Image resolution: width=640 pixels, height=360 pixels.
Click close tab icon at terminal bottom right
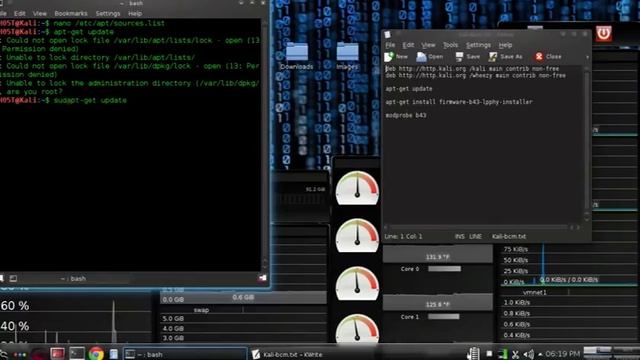[x=262, y=278]
